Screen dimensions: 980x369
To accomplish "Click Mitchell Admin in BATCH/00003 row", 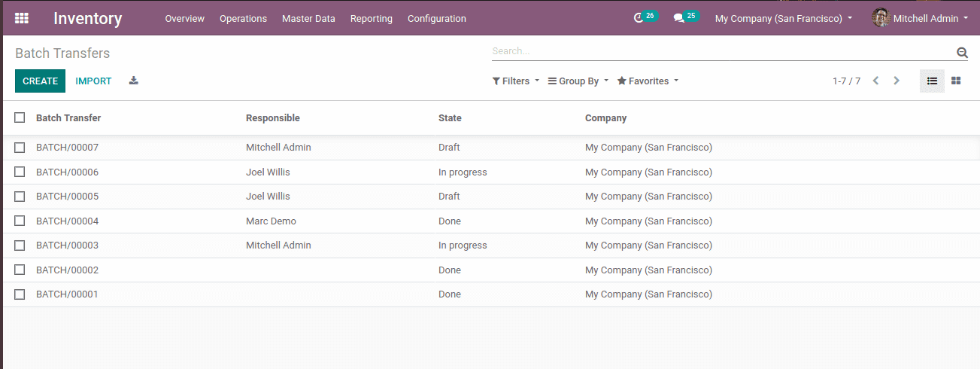I will (x=278, y=245).
